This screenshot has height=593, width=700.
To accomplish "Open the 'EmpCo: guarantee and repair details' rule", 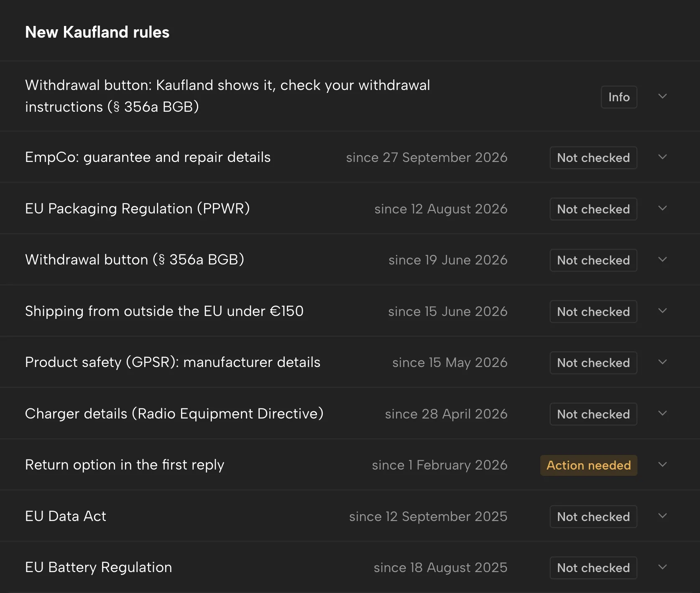I will (x=148, y=157).
